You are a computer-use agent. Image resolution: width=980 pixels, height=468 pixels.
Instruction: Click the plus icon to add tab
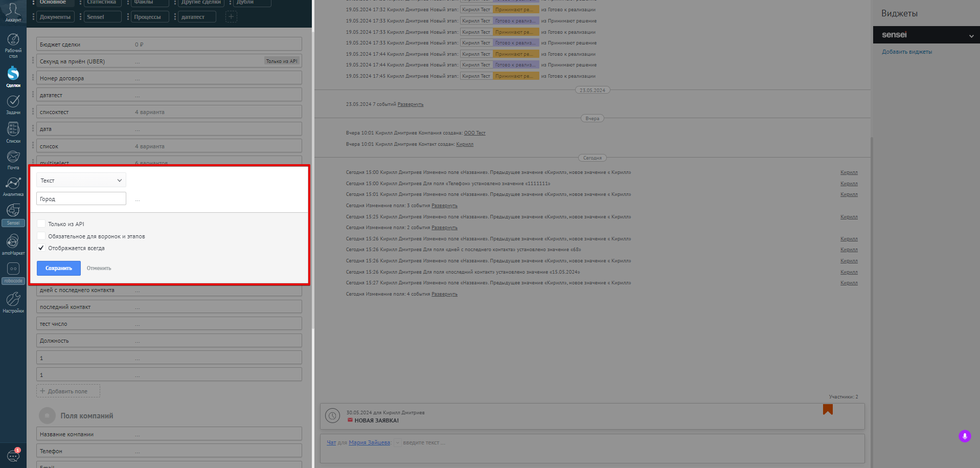[x=231, y=17]
